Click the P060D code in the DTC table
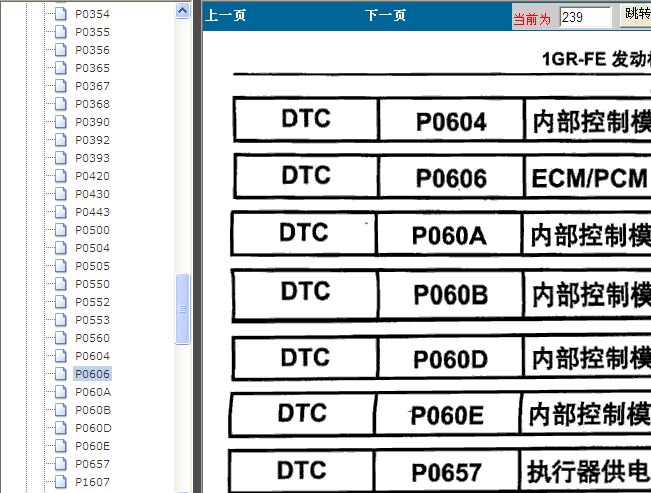 point(450,359)
